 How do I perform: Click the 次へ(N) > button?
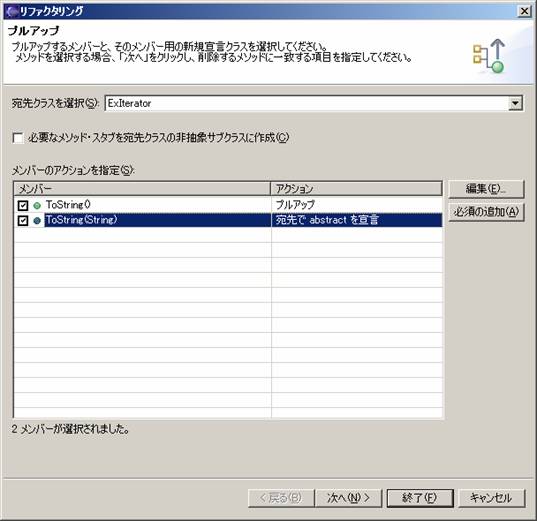348,498
